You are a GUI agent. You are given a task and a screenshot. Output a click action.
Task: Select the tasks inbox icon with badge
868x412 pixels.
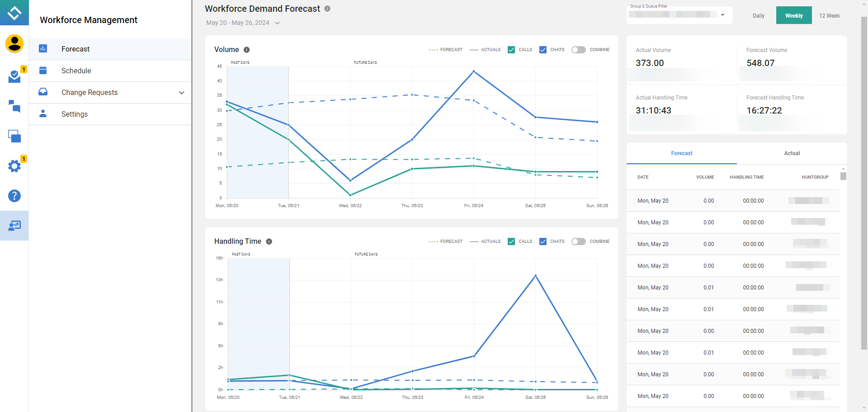pyautogui.click(x=14, y=76)
